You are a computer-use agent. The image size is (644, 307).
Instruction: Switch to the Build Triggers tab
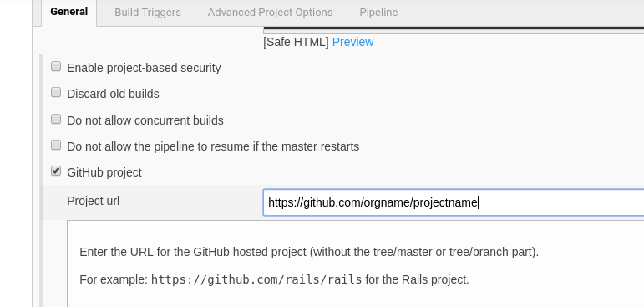[148, 13]
